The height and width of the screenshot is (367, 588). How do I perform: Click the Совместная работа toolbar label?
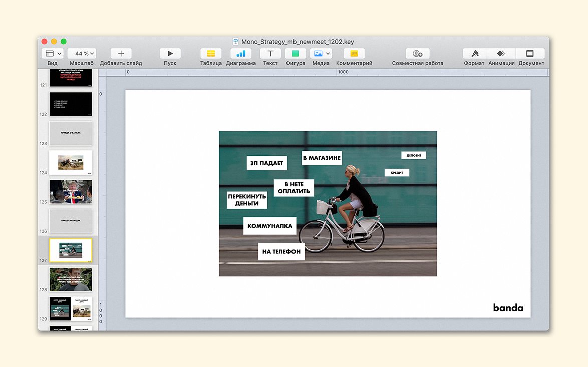click(417, 63)
